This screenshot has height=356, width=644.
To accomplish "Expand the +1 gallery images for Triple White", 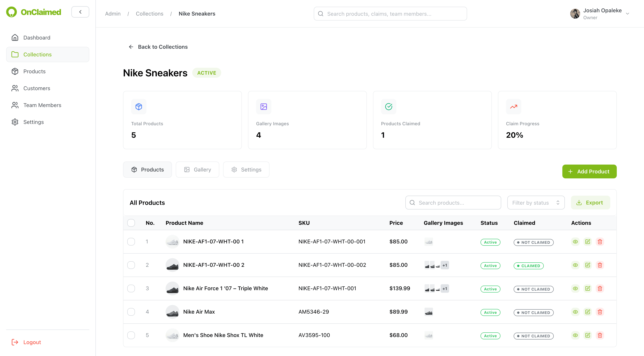I will click(x=445, y=288).
